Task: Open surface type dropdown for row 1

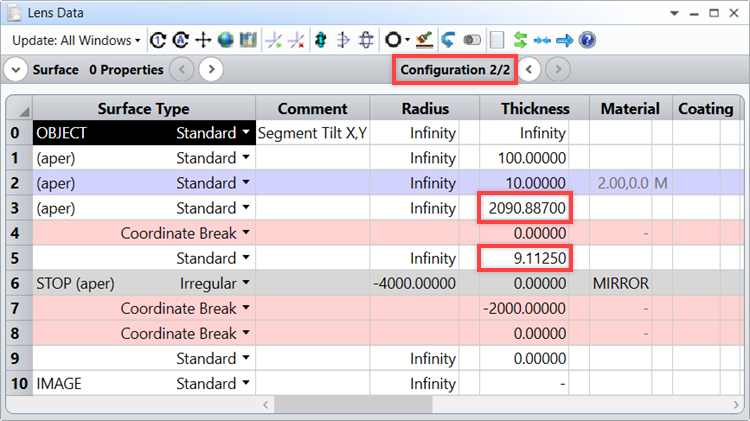Action: click(246, 157)
